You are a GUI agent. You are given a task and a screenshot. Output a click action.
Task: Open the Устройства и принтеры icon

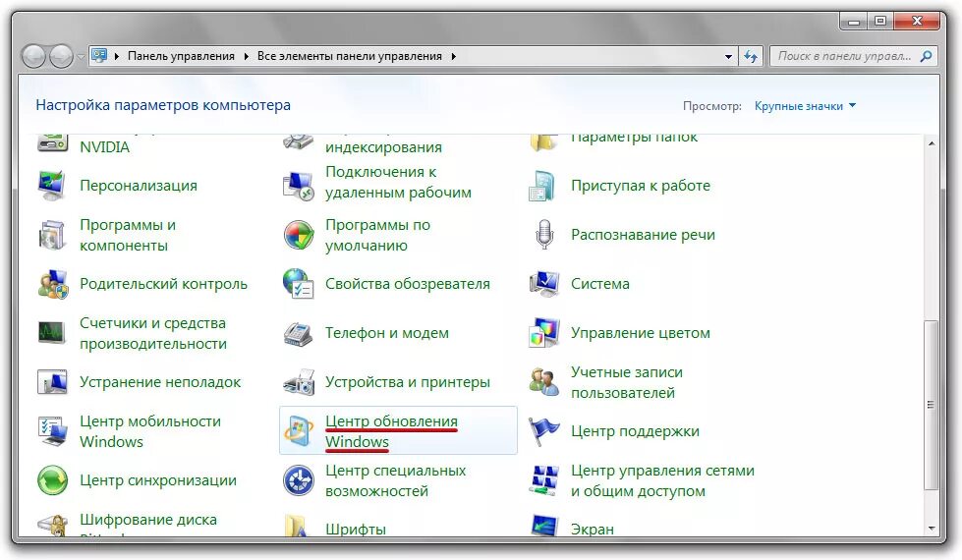298,381
